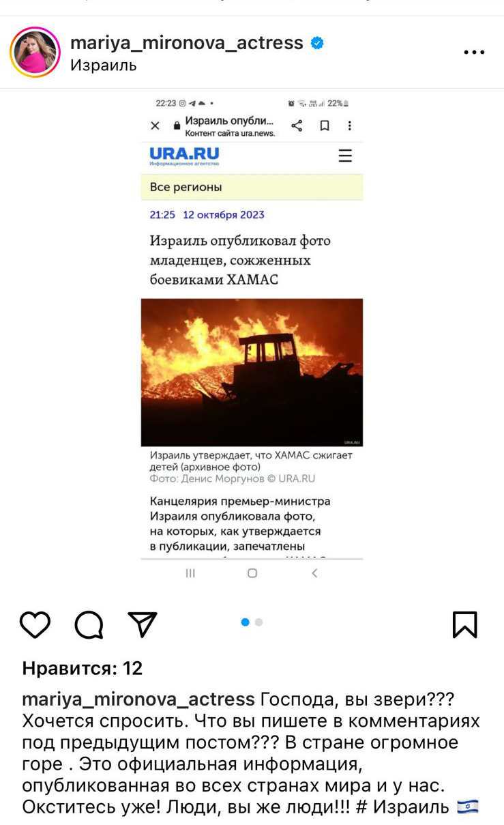Tap the browser bookmark icon in screenshot
Viewport: 504px width, 825px height.
click(x=325, y=126)
